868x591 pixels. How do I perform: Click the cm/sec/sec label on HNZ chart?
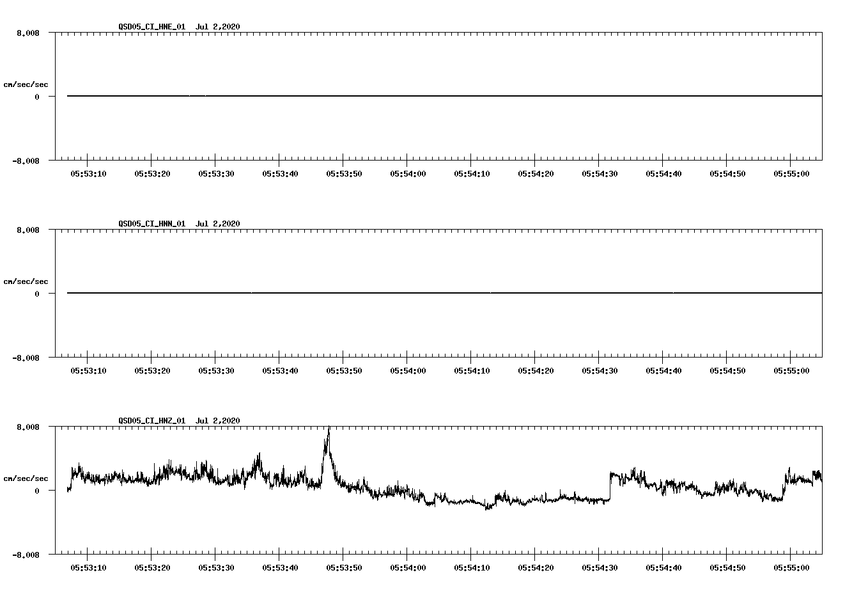coord(26,478)
